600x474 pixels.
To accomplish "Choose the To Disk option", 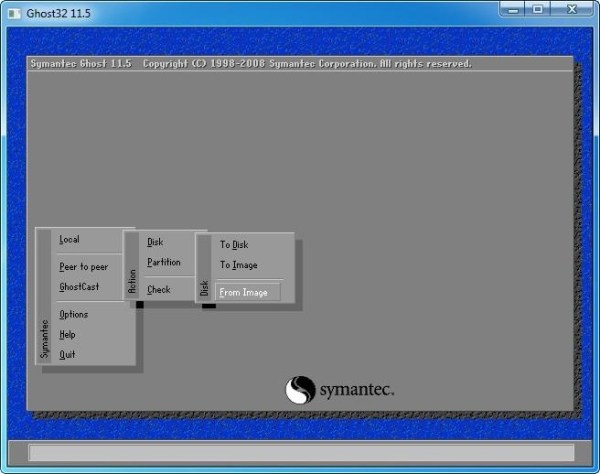I will coord(234,245).
